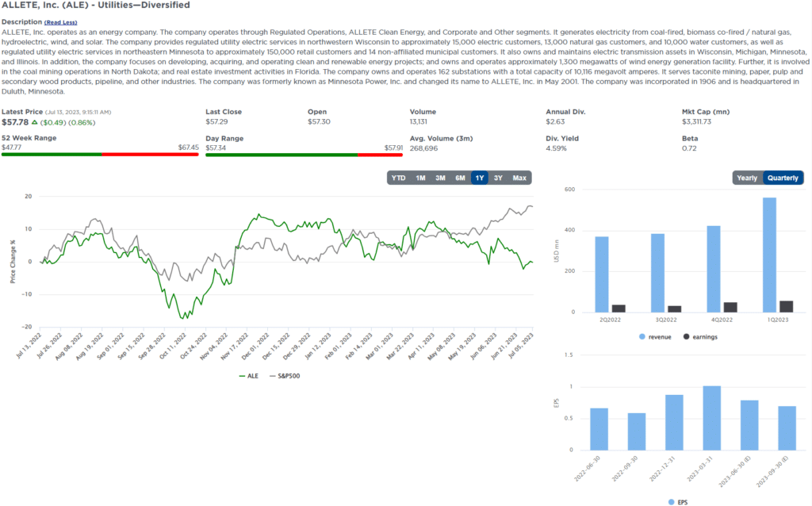Click the 1Q2023 revenue bar
Screen dimensions: 812x506
coord(769,255)
